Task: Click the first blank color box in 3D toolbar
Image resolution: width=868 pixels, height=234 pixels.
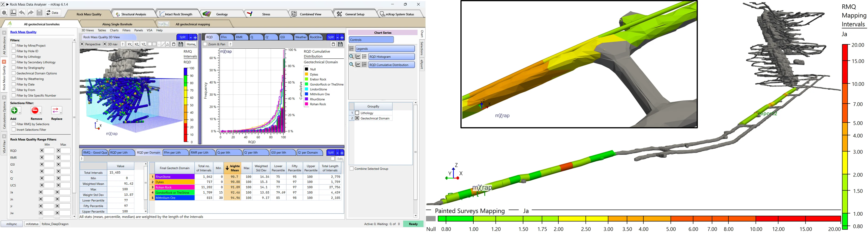Action: pyautogui.click(x=150, y=44)
